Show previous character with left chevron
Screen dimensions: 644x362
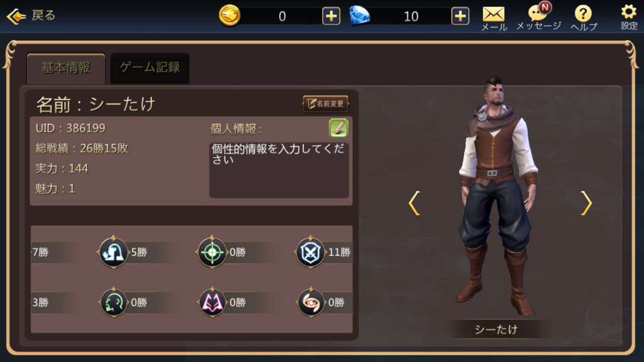(x=414, y=203)
